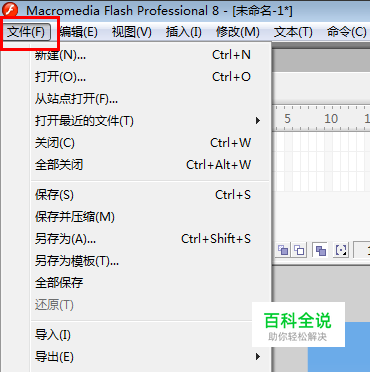Open the 文本(T) menu

tap(293, 32)
